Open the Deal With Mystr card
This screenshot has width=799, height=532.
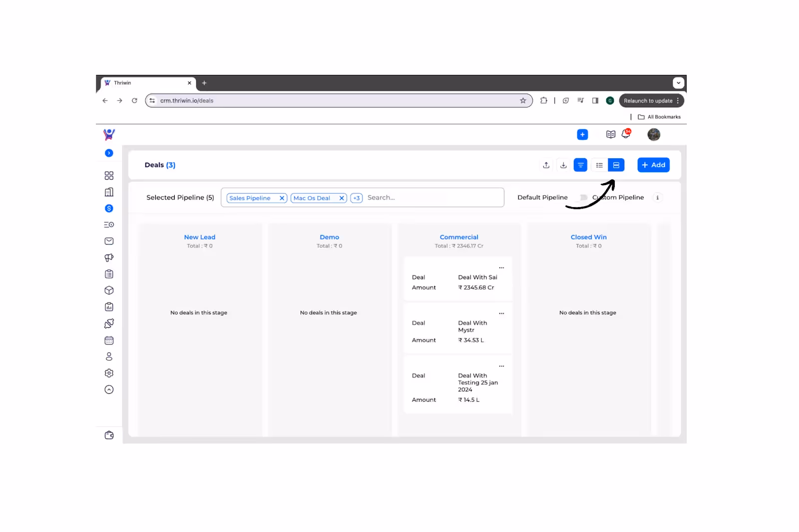coord(458,328)
